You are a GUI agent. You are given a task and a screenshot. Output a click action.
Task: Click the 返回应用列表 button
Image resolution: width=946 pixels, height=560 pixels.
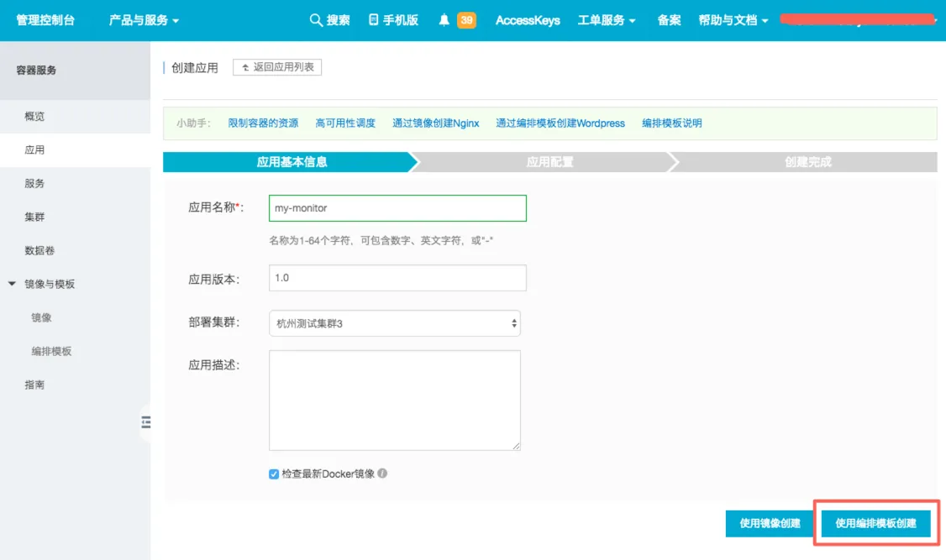point(277,67)
